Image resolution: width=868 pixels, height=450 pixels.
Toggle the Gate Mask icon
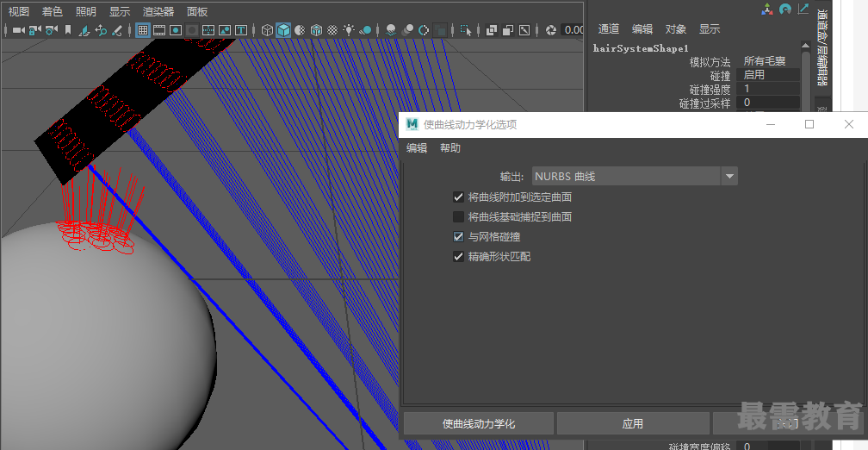[192, 30]
